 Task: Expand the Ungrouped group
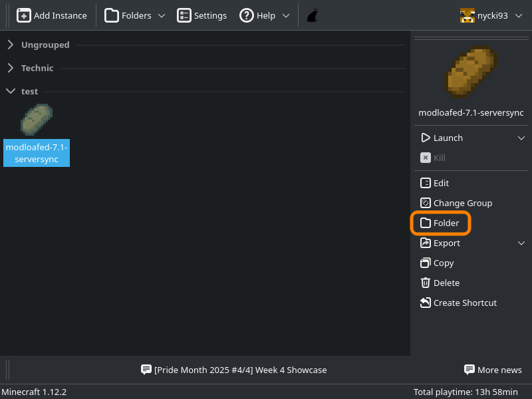pyautogui.click(x=11, y=45)
